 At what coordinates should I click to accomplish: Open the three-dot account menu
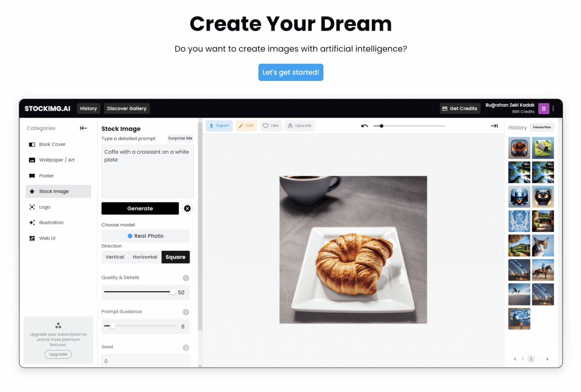tap(553, 109)
